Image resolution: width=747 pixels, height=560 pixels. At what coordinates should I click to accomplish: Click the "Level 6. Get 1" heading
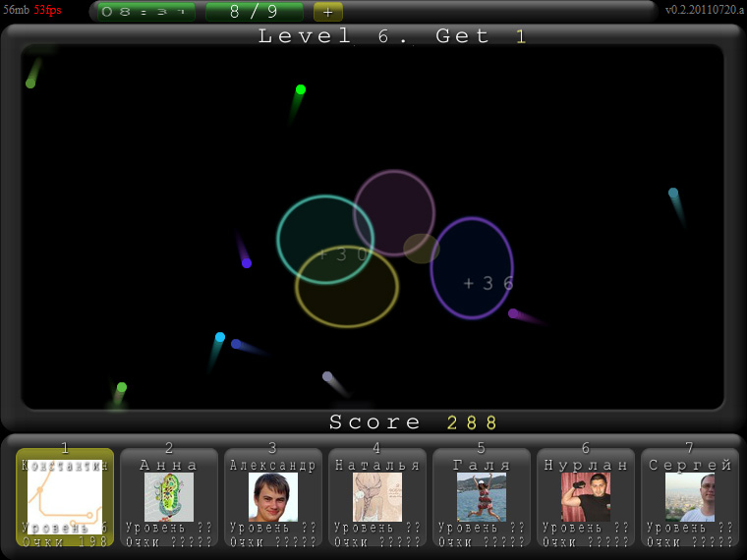392,36
